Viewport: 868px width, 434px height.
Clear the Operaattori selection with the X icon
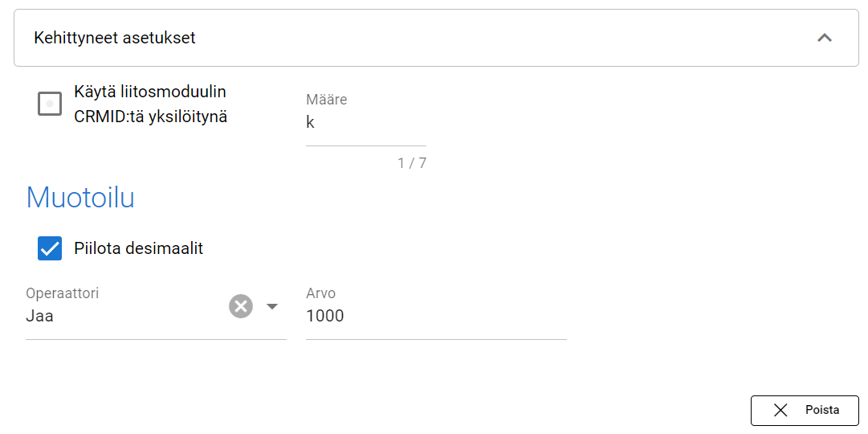pyautogui.click(x=241, y=306)
